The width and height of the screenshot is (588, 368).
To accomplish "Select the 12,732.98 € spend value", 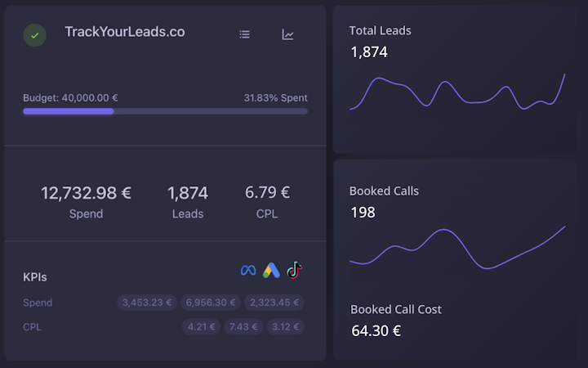I will (x=86, y=193).
